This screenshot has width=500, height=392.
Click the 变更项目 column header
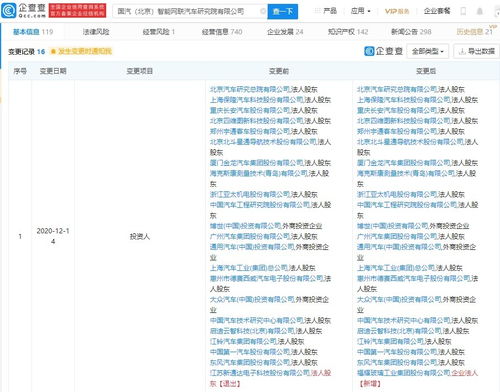point(140,71)
